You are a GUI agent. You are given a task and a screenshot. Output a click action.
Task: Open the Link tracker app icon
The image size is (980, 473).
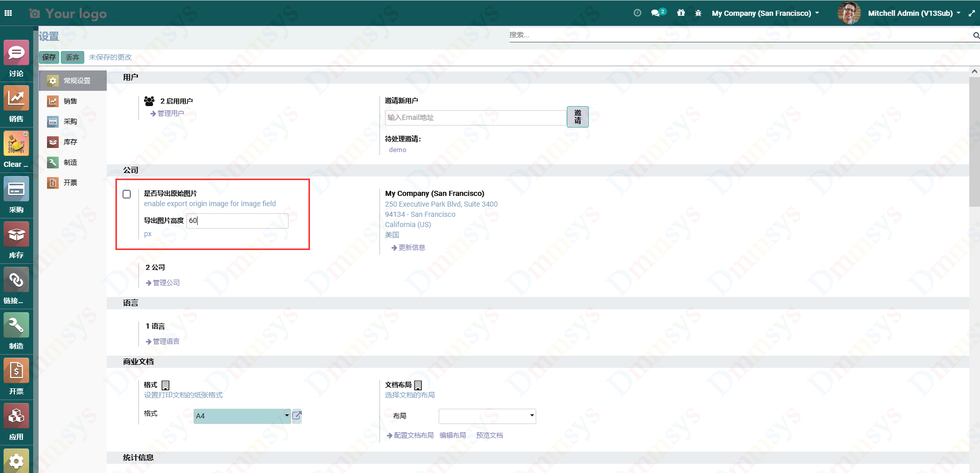pos(16,280)
